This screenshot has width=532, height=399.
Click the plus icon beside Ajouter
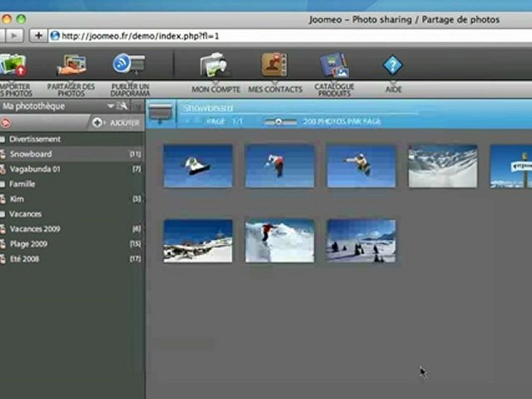pos(97,122)
